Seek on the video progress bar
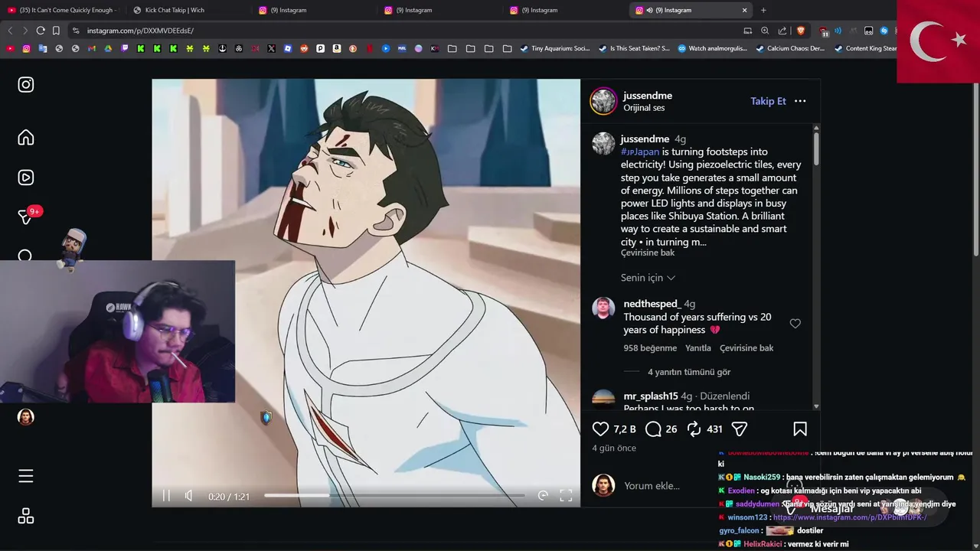 (394, 496)
